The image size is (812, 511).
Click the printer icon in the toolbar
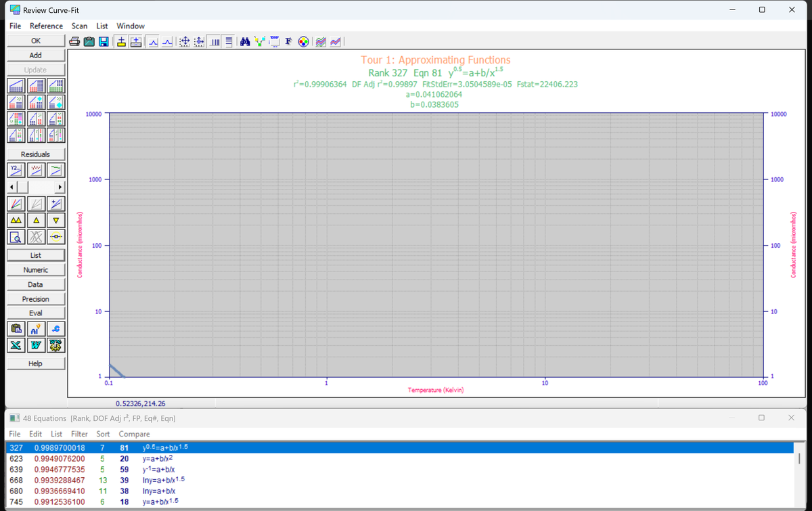(x=75, y=42)
